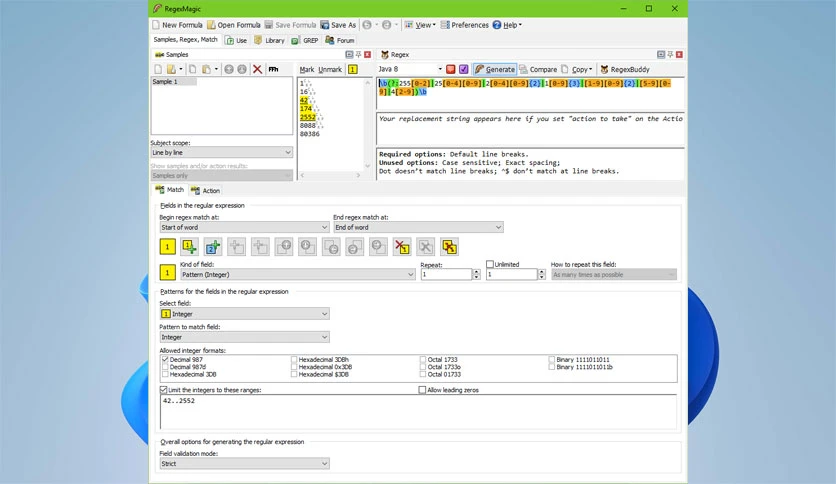Switch to the Action tab
Image resolution: width=836 pixels, height=484 pixels.
(x=206, y=190)
